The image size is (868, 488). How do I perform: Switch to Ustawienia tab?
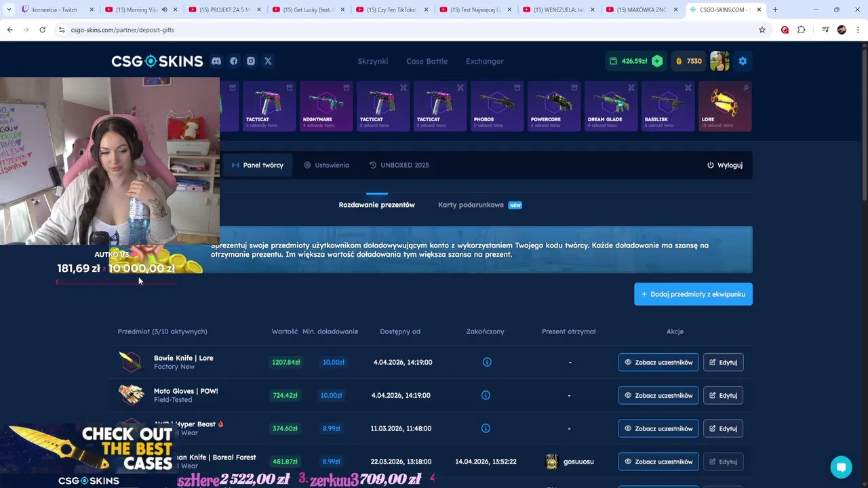pyautogui.click(x=326, y=165)
